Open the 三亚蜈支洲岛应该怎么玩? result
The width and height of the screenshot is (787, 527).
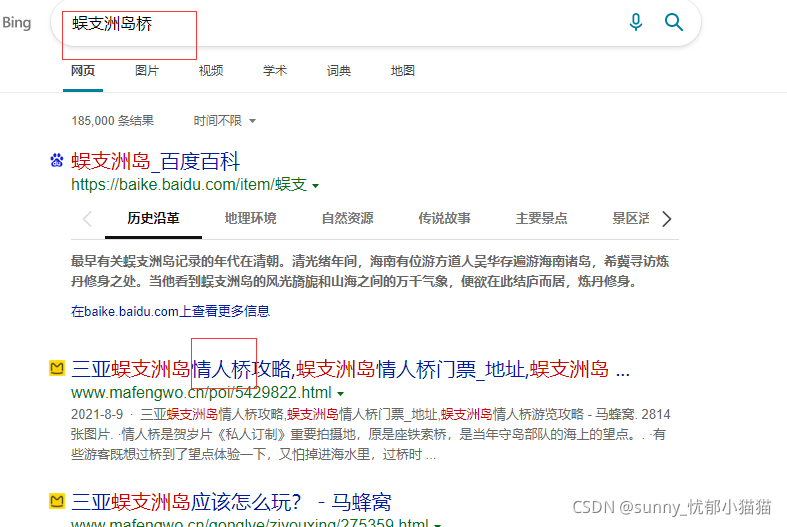tap(231, 502)
